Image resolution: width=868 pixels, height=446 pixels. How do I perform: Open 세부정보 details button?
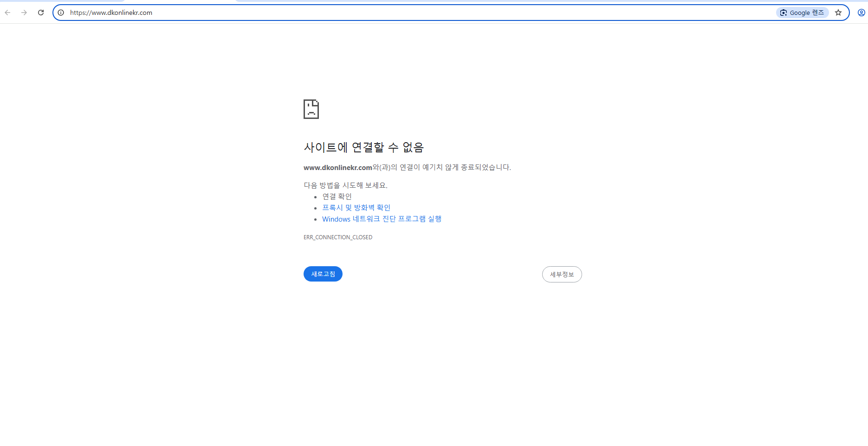pos(562,274)
